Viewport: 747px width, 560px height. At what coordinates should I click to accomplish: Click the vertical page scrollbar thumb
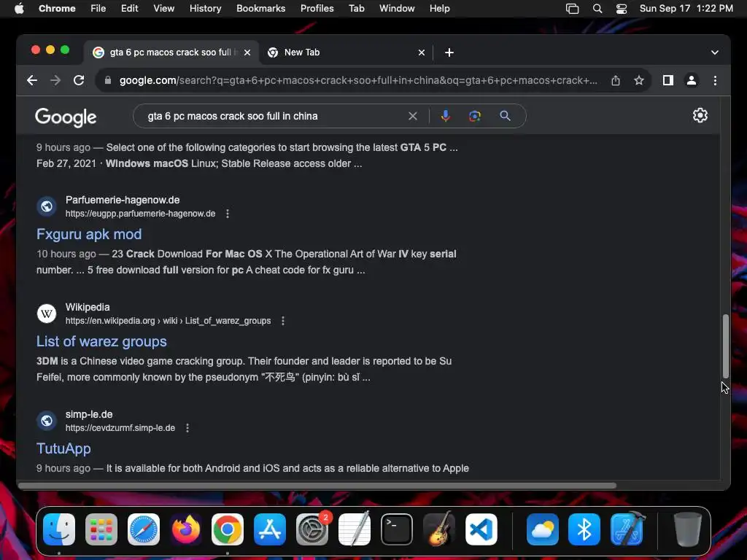click(725, 346)
